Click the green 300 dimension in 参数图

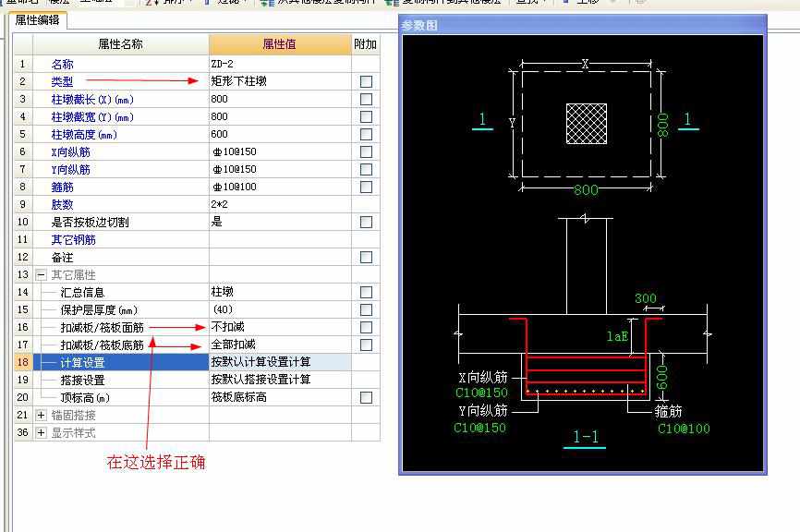646,298
